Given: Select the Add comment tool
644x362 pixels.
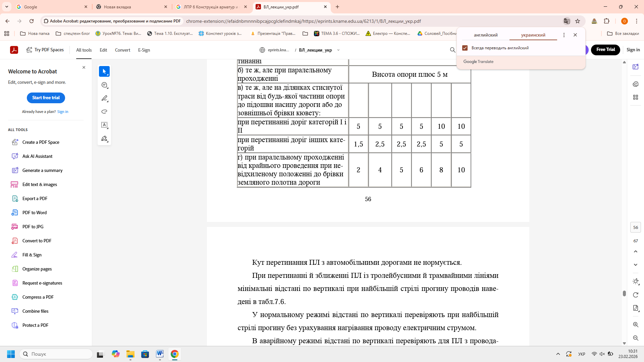Looking at the screenshot, I should point(104,85).
